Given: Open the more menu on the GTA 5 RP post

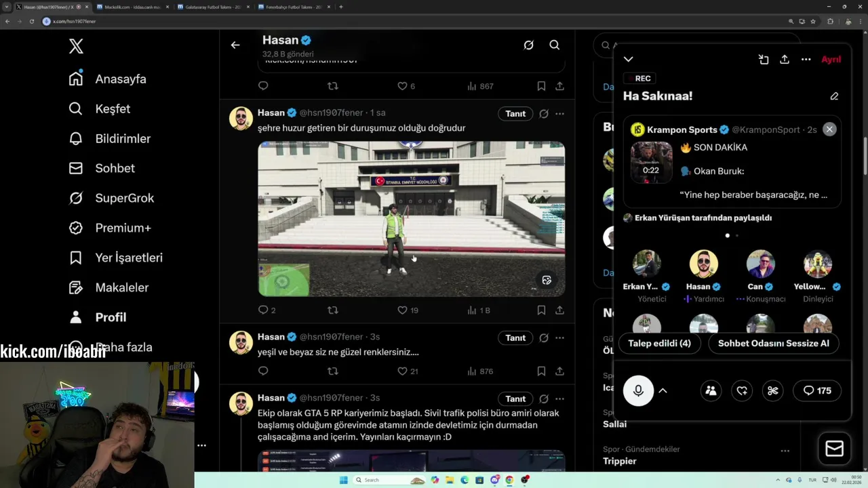Looking at the screenshot, I should click(x=559, y=399).
